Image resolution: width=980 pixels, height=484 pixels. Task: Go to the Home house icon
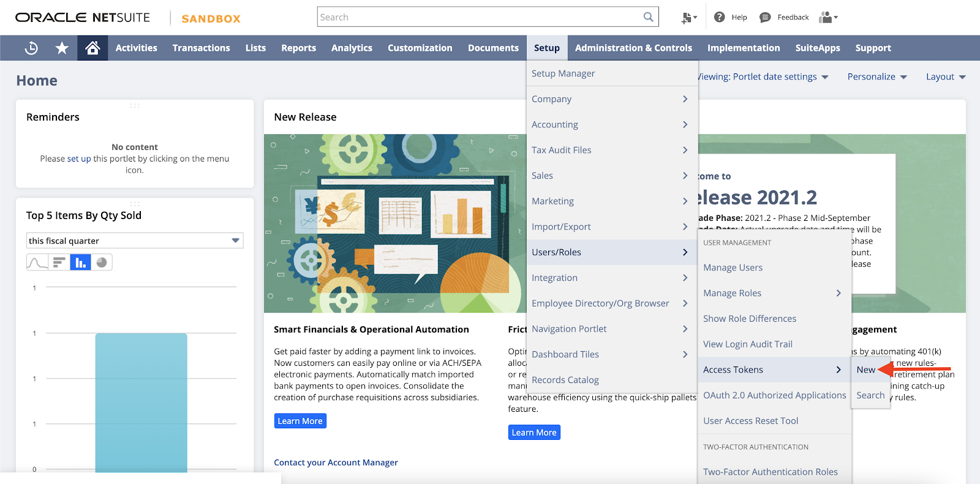92,48
